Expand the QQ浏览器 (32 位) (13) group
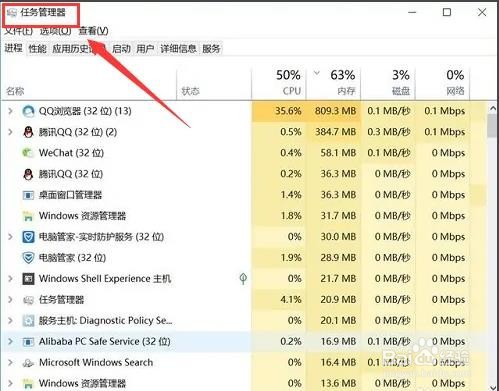499x391 pixels. point(10,111)
